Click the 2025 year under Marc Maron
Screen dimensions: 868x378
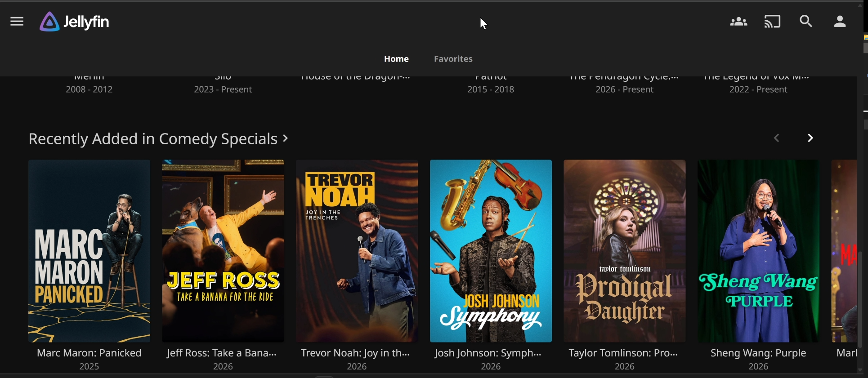[x=89, y=367]
